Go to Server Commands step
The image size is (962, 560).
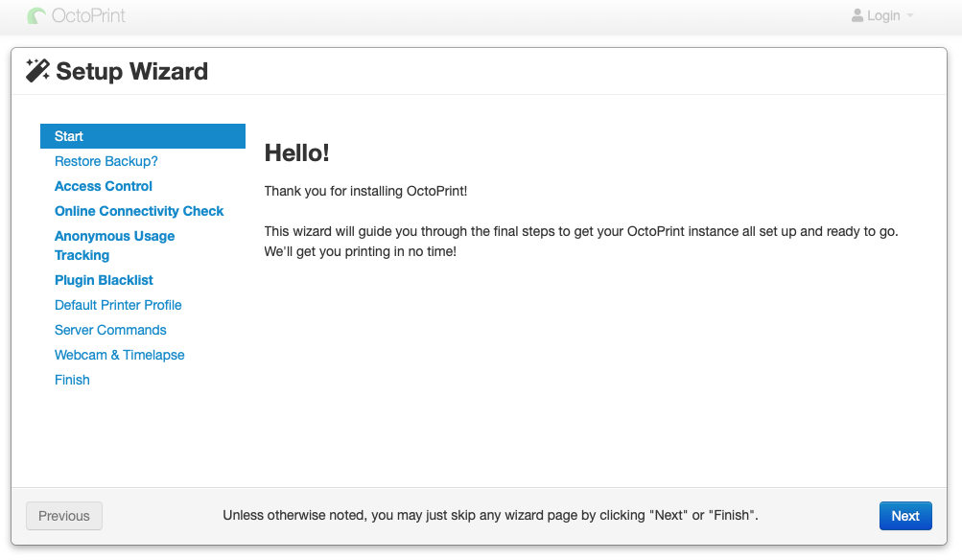click(110, 330)
